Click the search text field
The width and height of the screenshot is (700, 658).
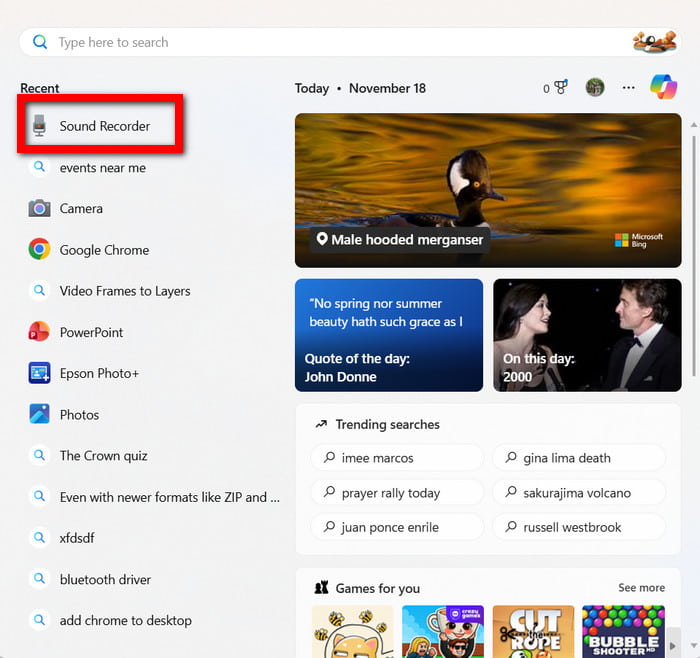330,42
